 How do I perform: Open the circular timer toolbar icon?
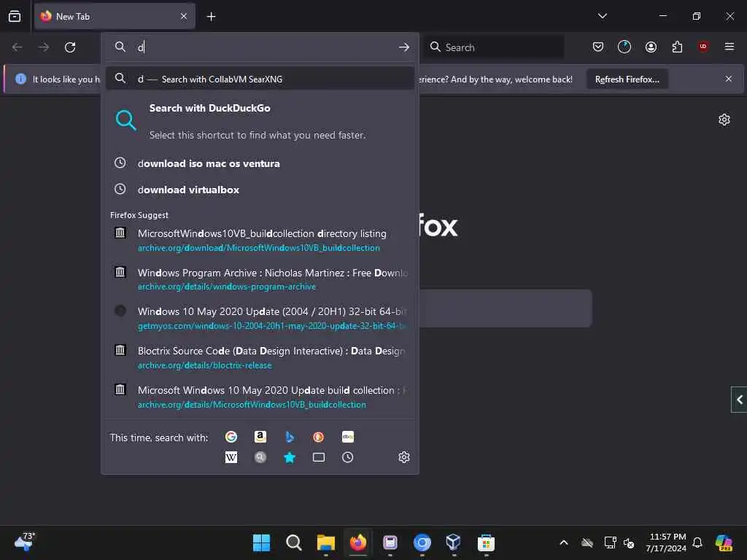point(624,47)
